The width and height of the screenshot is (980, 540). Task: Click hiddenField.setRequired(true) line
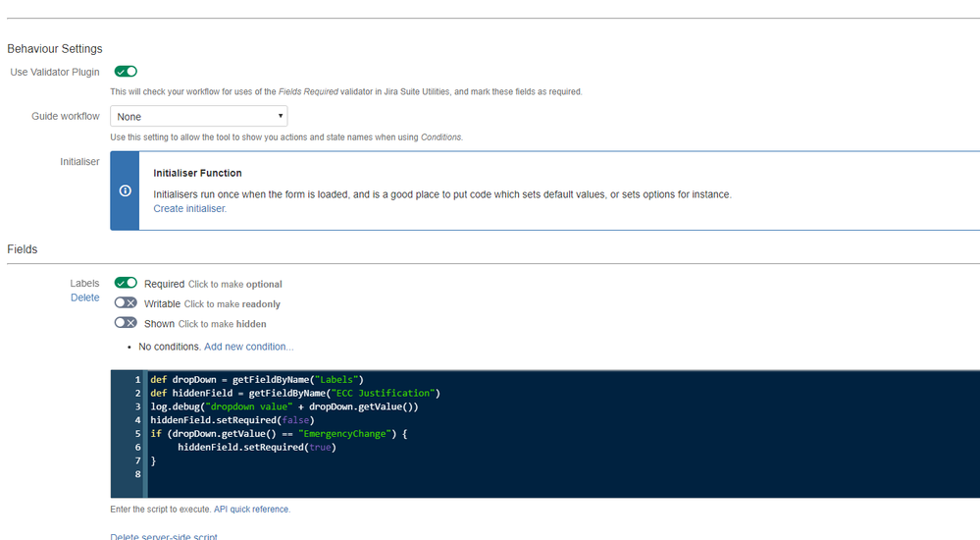point(257,448)
